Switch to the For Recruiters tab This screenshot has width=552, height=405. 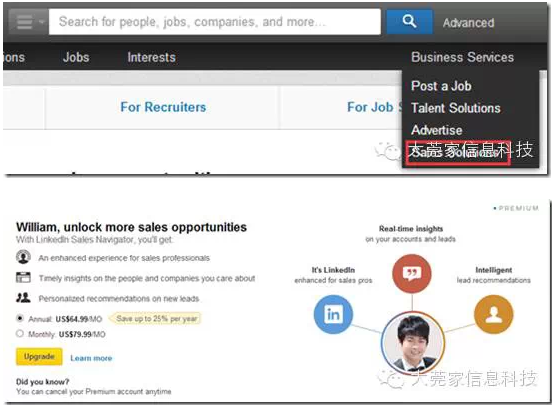163,107
